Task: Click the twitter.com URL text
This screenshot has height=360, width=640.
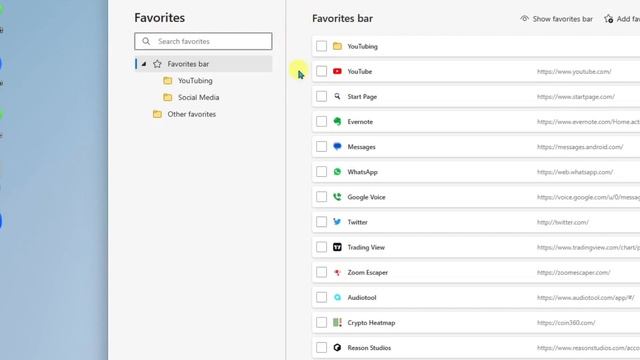Action: [562, 222]
